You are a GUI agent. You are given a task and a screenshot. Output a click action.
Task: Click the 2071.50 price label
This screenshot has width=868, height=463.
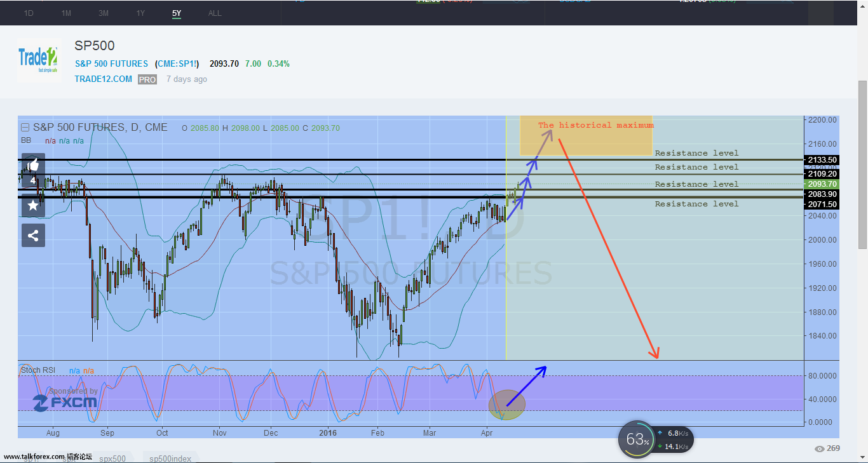[x=820, y=204]
